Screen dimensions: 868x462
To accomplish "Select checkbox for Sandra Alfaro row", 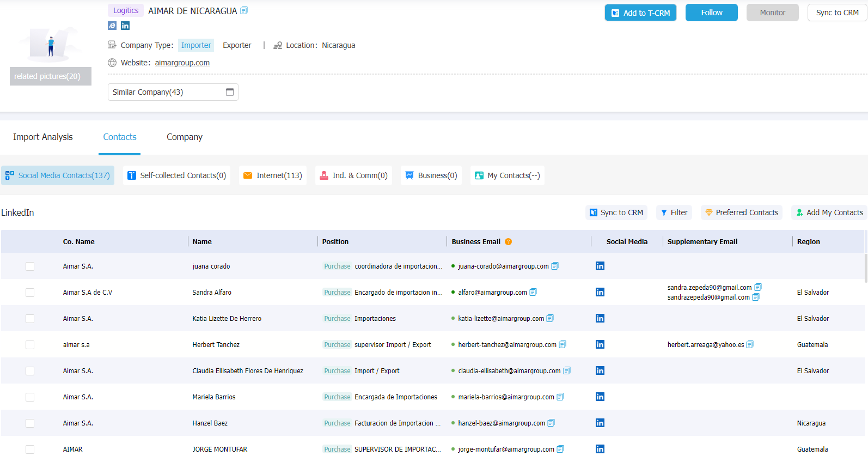I will point(30,293).
